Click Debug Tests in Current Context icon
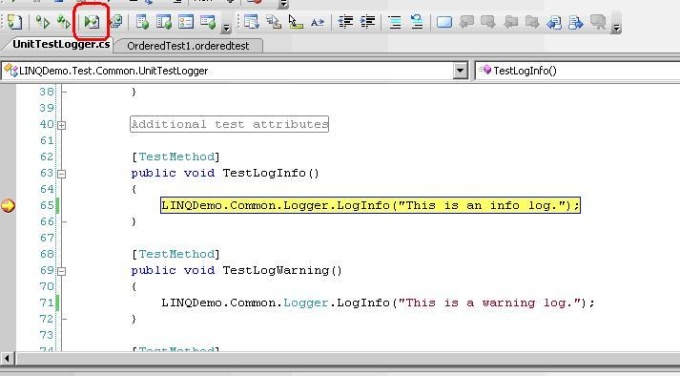 coord(92,22)
